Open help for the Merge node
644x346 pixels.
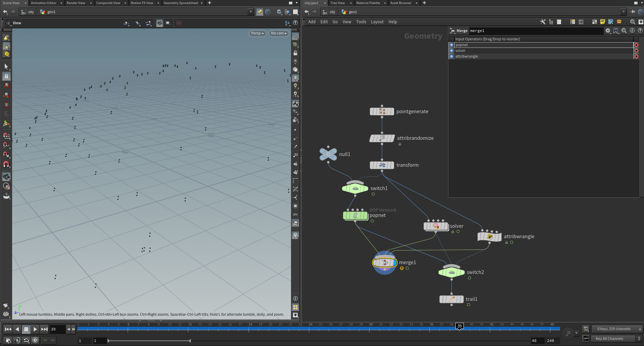(640, 31)
